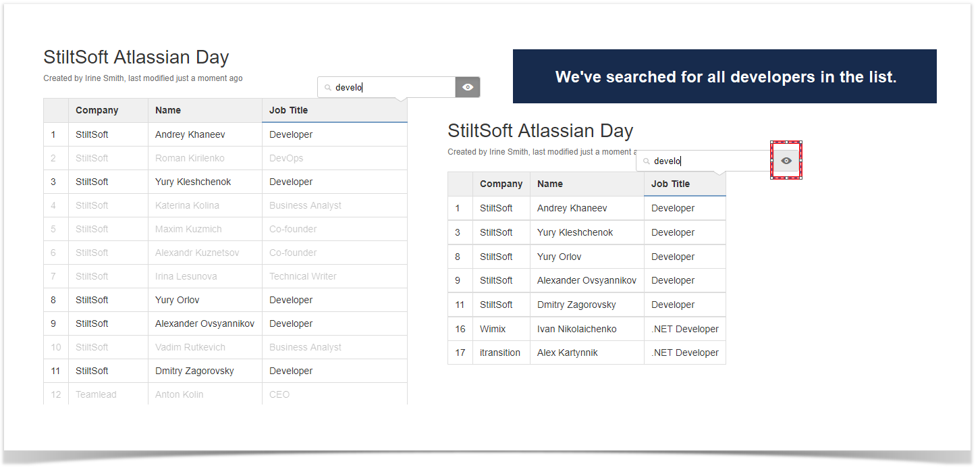Focus the 'develo' search field above the greyed-rows table
Viewport: 980px width, 470px height.
pyautogui.click(x=387, y=87)
